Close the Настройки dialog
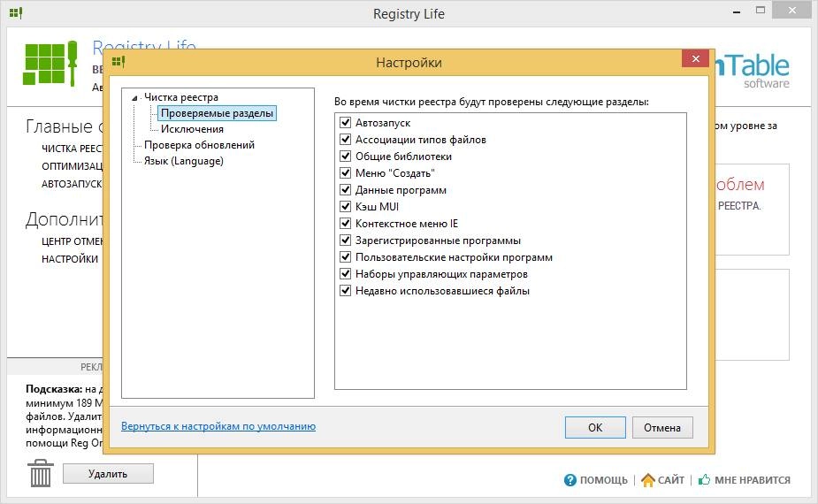Viewport: 818px width, 504px height. [695, 58]
